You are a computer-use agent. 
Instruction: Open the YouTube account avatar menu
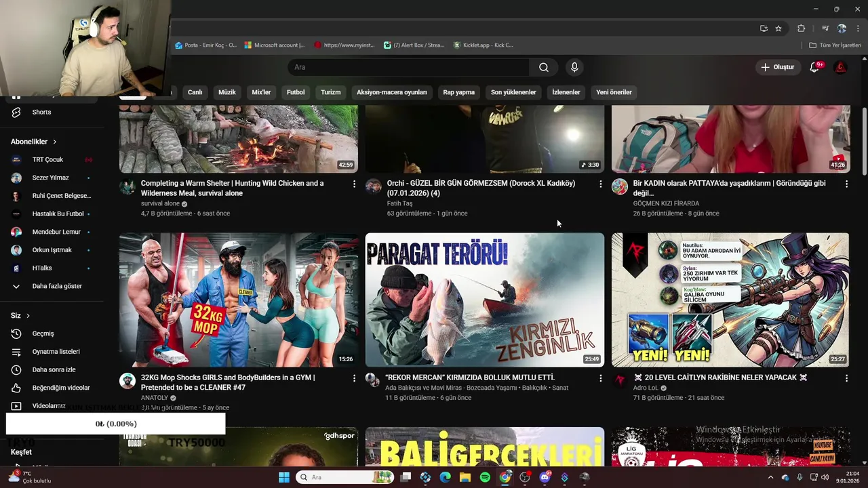point(840,67)
